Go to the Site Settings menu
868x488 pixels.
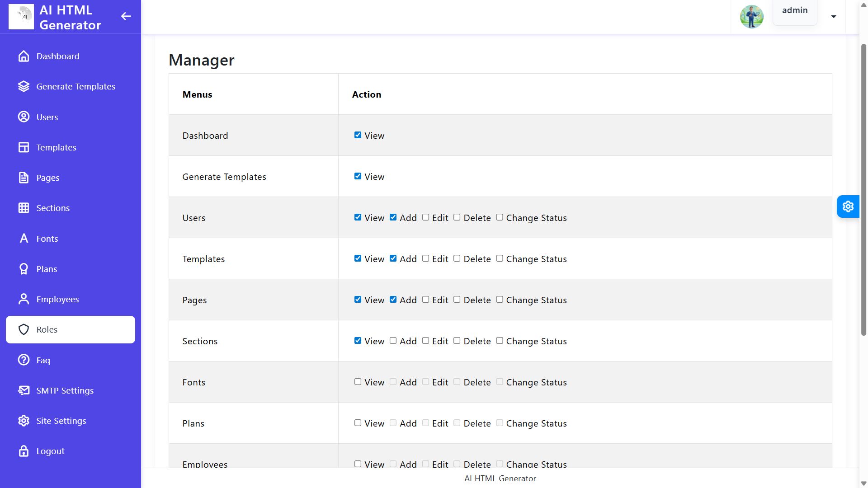(x=61, y=421)
